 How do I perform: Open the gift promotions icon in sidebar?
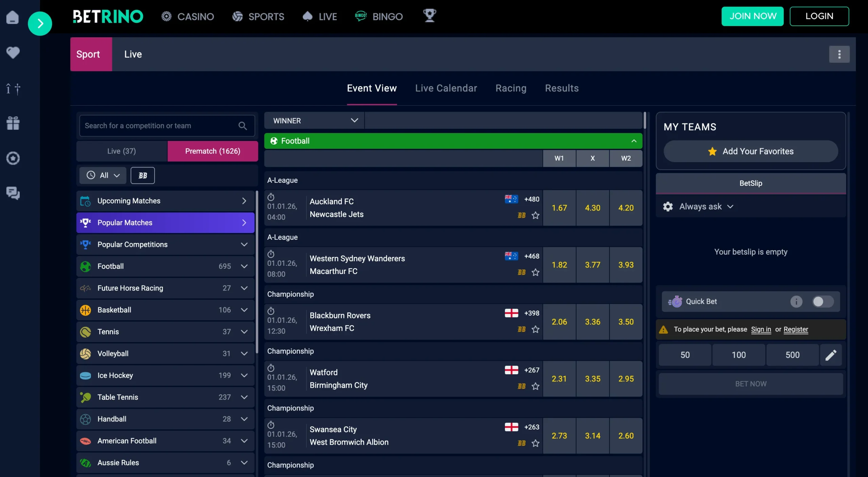[x=13, y=123]
